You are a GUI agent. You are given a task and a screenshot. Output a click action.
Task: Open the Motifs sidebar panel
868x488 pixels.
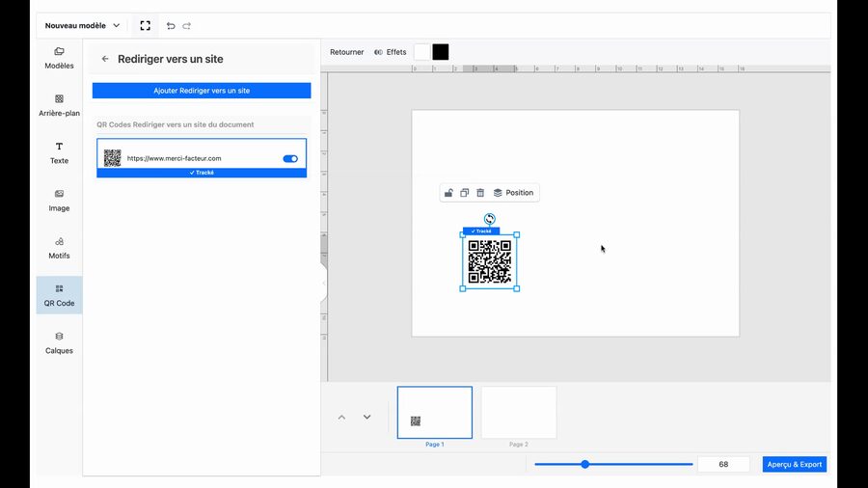click(x=59, y=248)
